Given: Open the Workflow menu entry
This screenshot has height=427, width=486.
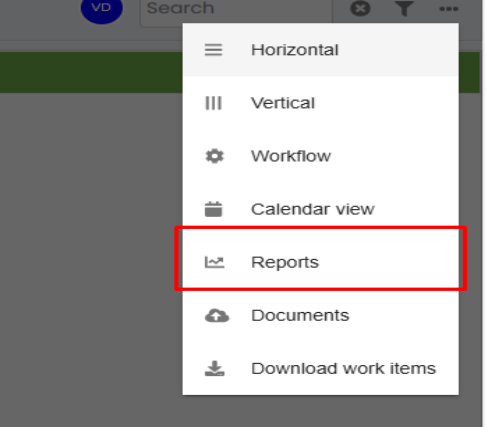Looking at the screenshot, I should point(321,156).
